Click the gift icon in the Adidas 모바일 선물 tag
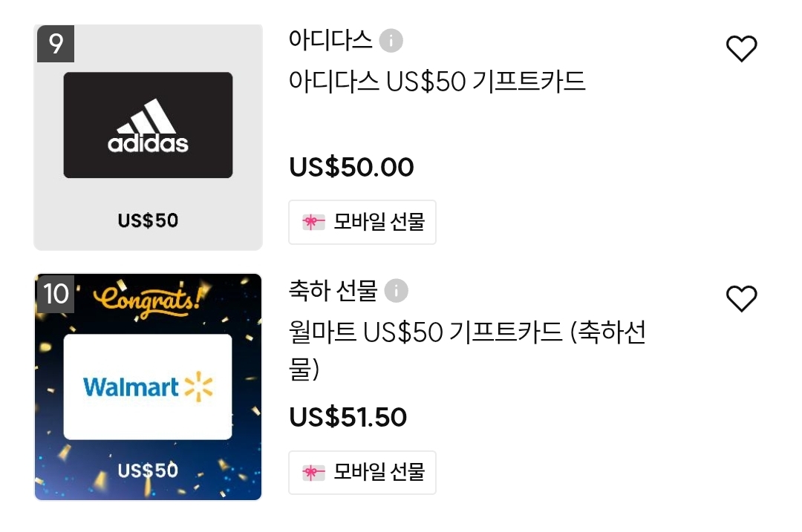This screenshot has height=532, width=802. [313, 222]
